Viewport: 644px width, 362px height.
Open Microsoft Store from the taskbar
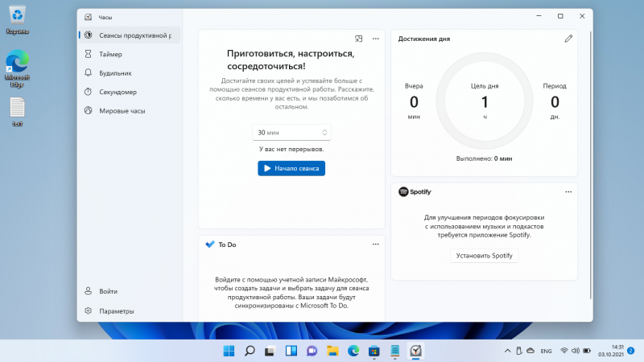click(x=374, y=351)
